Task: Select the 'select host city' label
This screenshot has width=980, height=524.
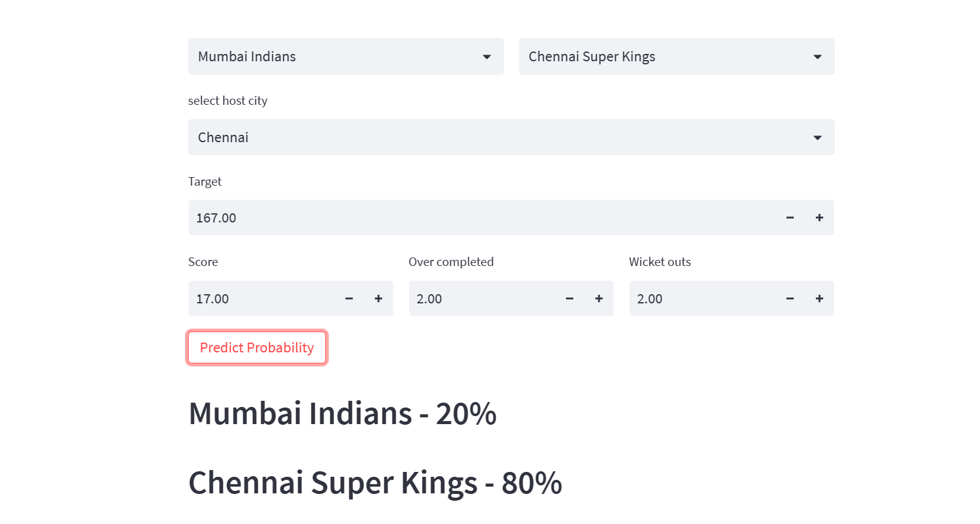Action: pyautogui.click(x=228, y=101)
